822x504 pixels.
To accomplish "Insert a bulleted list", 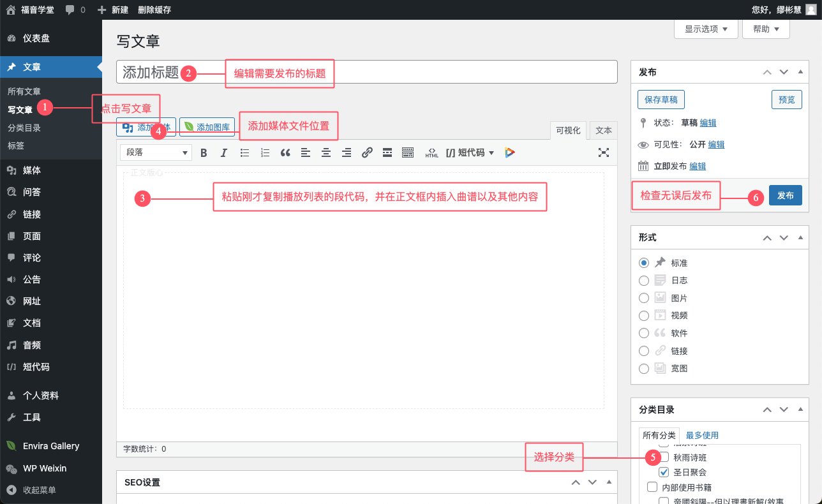I will click(x=244, y=152).
